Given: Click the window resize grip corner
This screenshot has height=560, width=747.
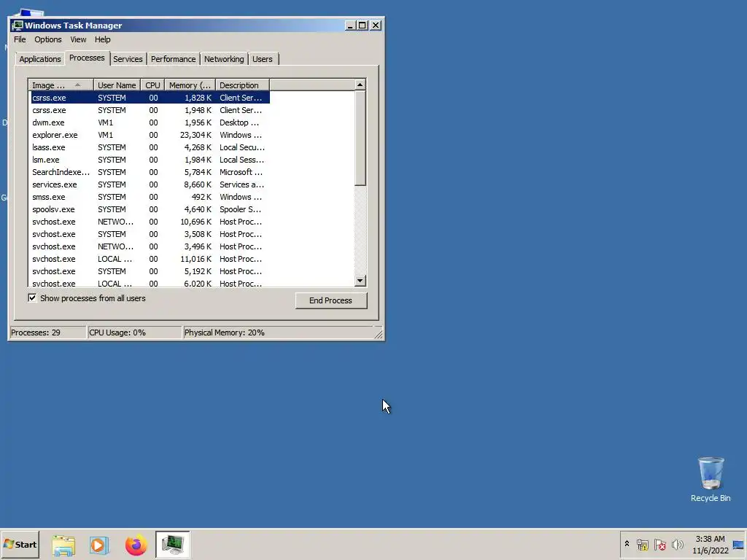Looking at the screenshot, I should 379,334.
